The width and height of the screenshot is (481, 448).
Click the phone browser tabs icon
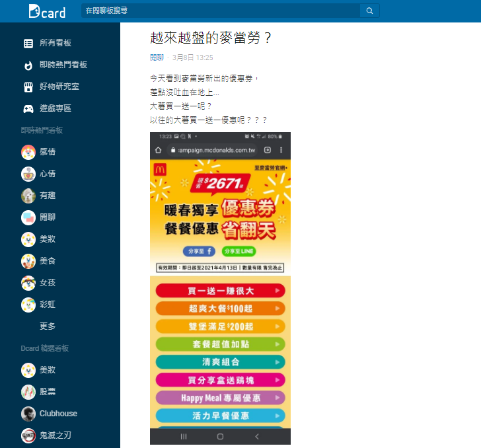[268, 150]
